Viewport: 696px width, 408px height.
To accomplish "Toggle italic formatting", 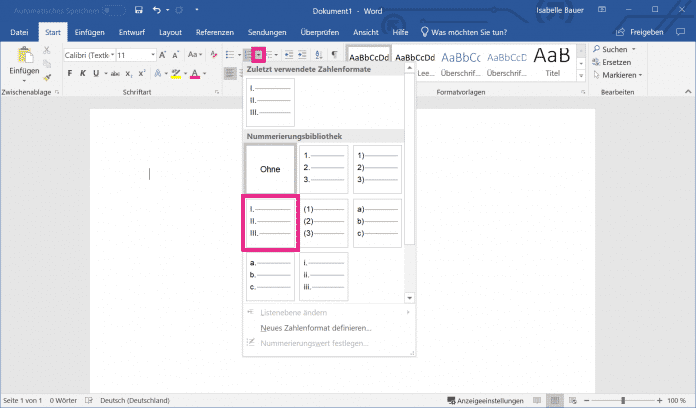I will 83,74.
